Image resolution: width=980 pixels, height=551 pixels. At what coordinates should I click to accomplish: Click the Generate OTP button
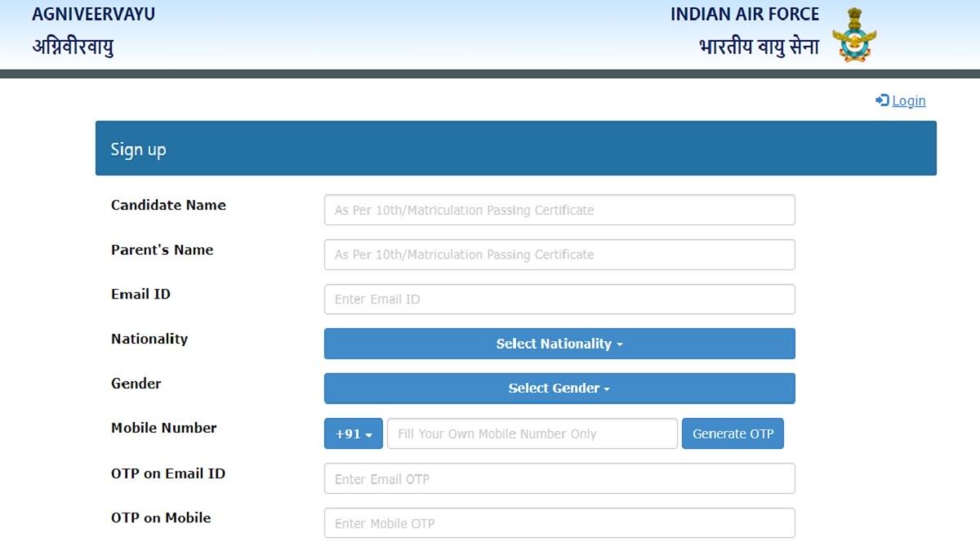(x=733, y=433)
